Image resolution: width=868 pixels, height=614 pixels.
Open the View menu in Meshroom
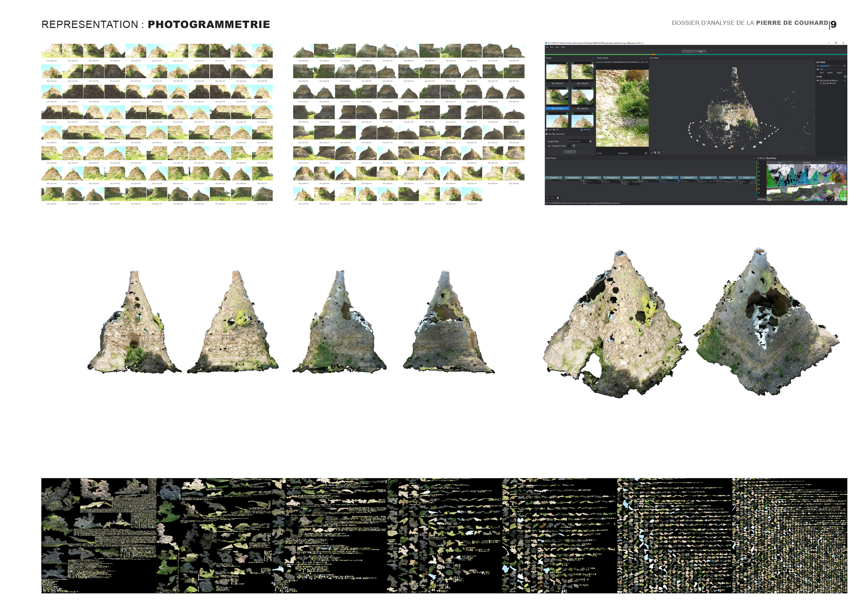557,47
